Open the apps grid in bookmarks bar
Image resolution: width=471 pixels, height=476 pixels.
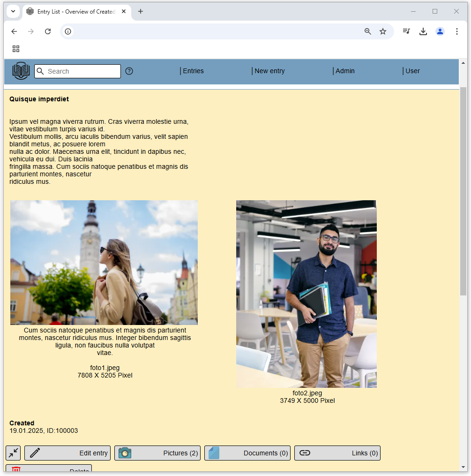[x=16, y=49]
